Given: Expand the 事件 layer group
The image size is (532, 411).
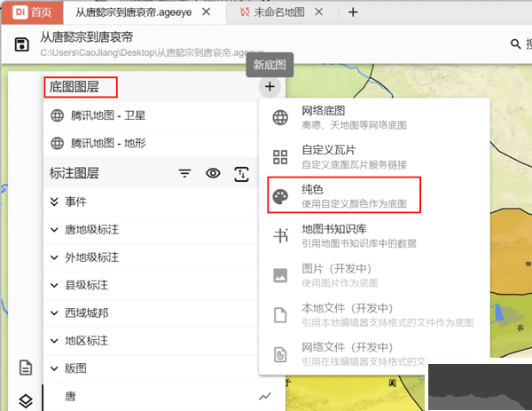Looking at the screenshot, I should [54, 202].
